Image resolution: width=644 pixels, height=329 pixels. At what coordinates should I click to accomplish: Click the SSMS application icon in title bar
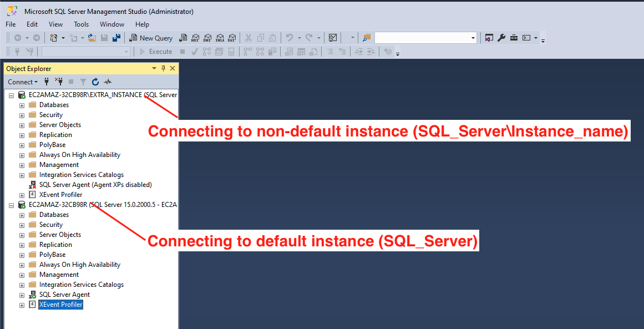(x=12, y=11)
